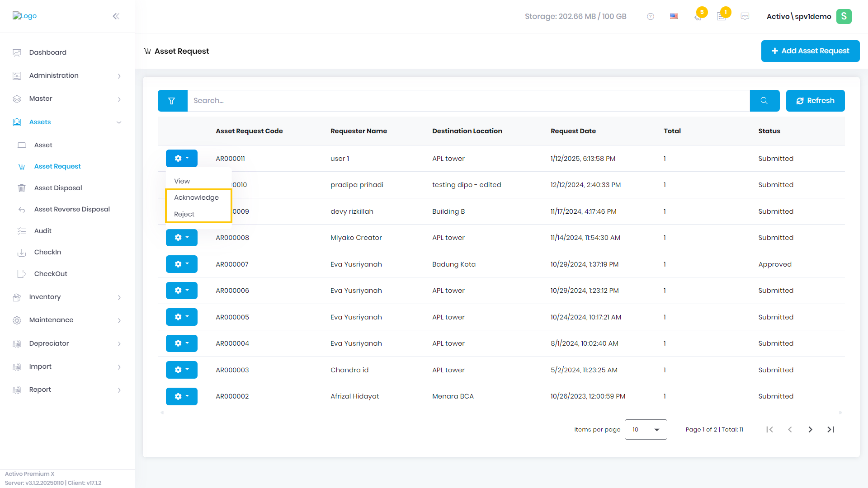Click the Refresh button
868x488 pixels.
click(815, 101)
